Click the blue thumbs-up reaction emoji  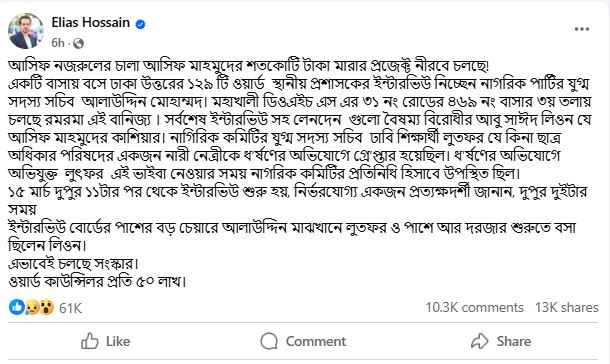pos(16,307)
